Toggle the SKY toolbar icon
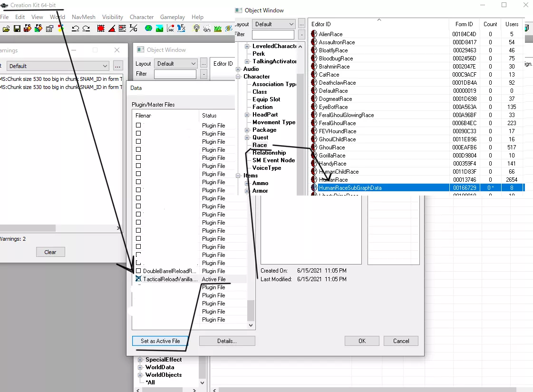This screenshot has width=533, height=392. [207, 29]
